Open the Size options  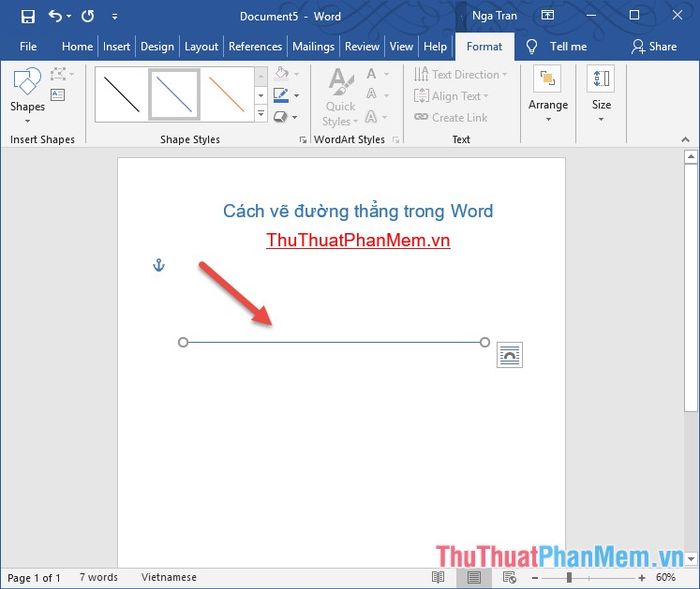[x=601, y=95]
